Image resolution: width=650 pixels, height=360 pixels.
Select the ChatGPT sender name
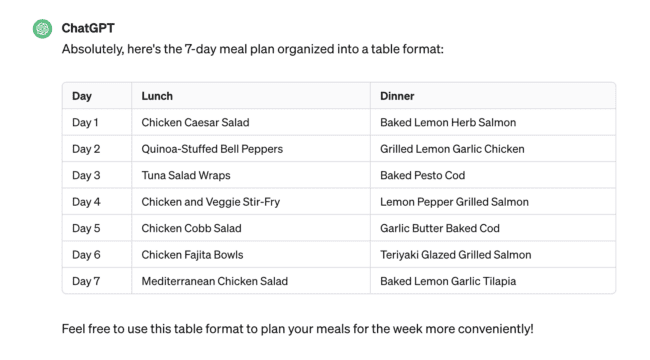pyautogui.click(x=88, y=28)
